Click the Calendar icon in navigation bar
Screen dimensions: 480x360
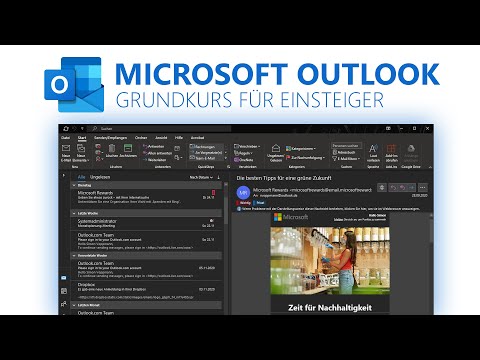pyautogui.click(x=64, y=291)
